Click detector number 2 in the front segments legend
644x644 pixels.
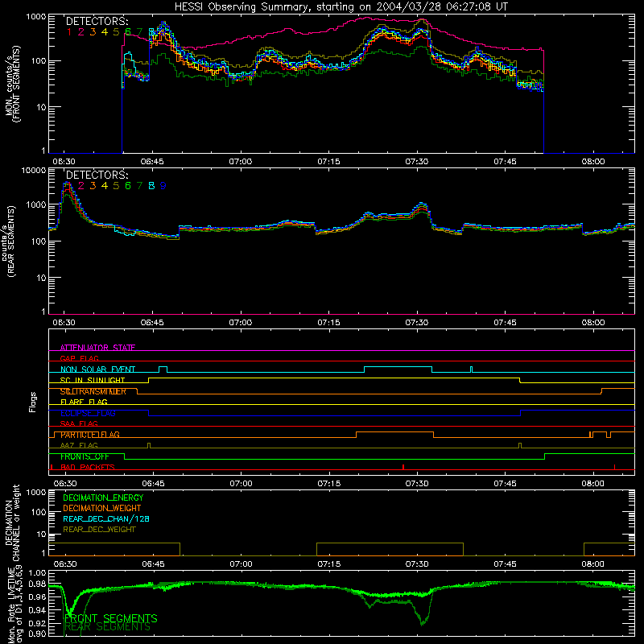click(x=81, y=32)
